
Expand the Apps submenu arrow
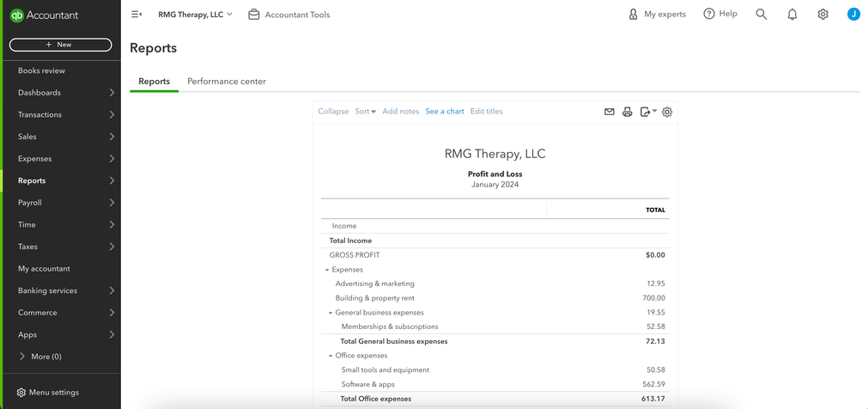pyautogui.click(x=112, y=335)
